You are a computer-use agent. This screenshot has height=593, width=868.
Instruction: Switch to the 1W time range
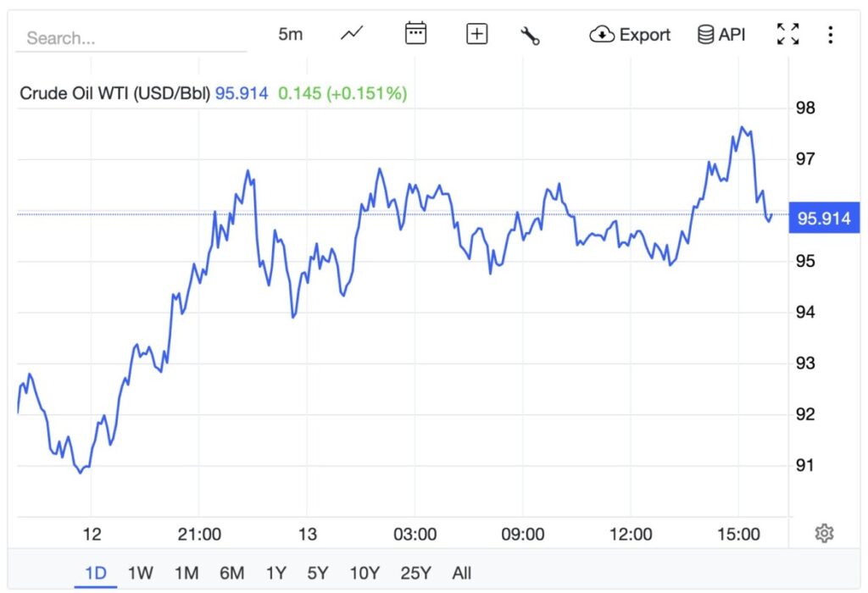pyautogui.click(x=141, y=573)
